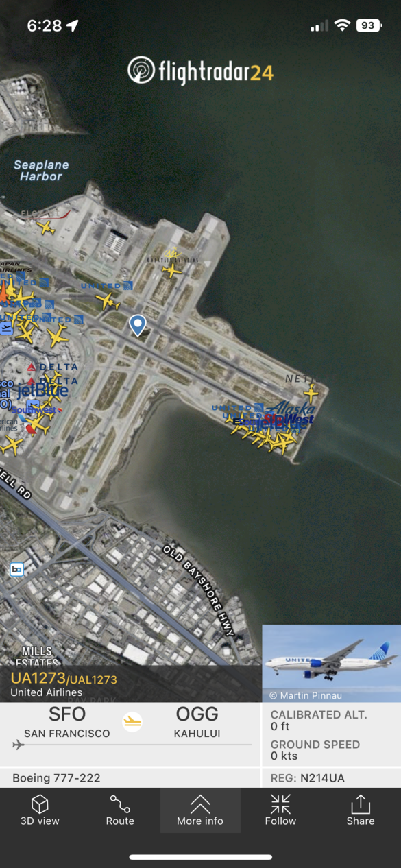Tap the Follow aircraft icon
Viewport: 401px width, 868px height.
280,804
